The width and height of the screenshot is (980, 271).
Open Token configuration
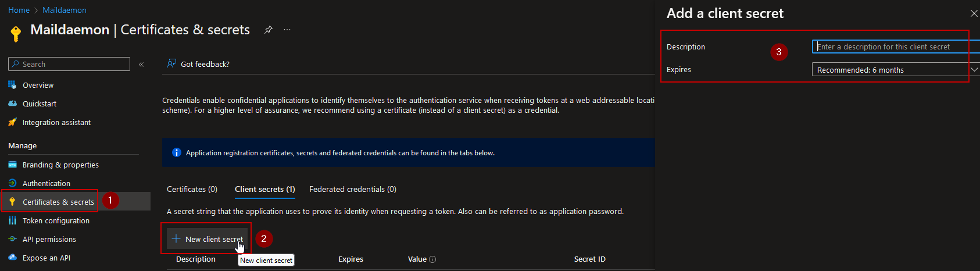[x=56, y=220]
